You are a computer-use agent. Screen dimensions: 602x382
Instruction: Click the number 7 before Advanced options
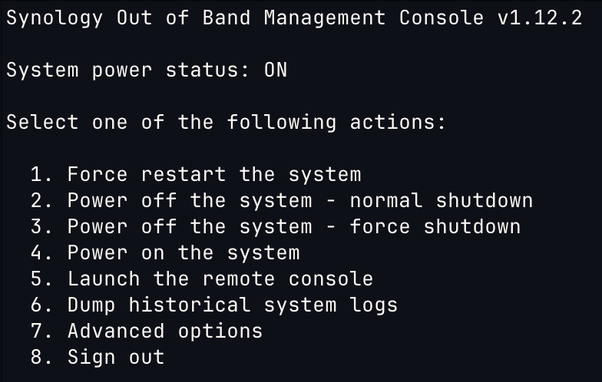(x=37, y=331)
